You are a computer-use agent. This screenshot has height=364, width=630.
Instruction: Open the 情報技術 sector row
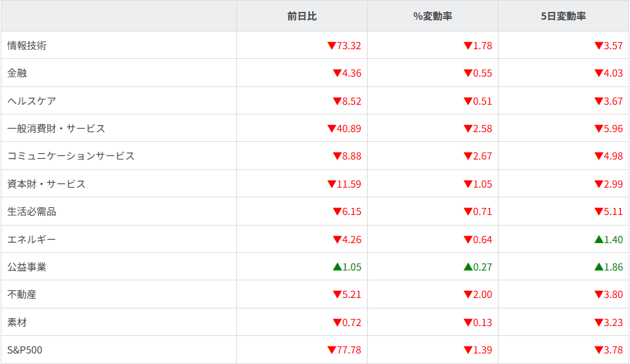(27, 46)
